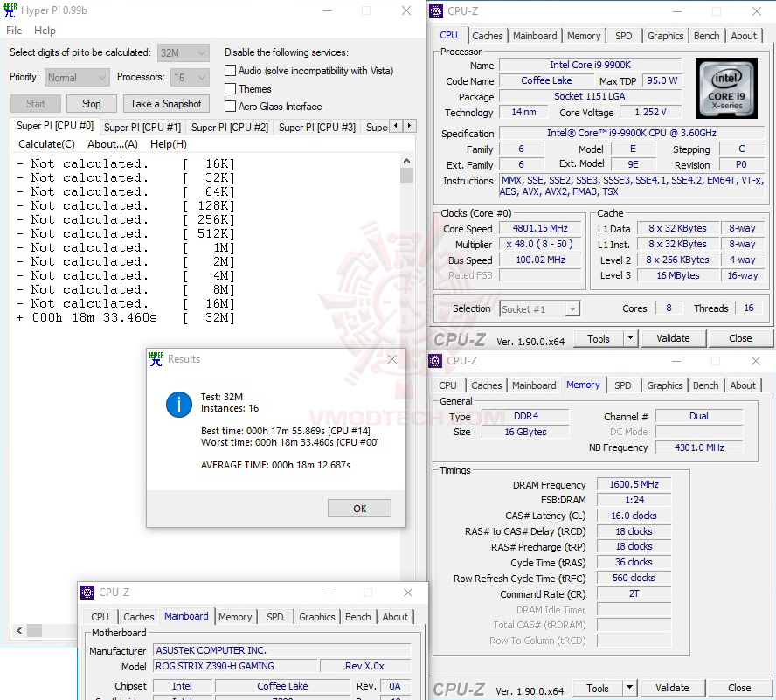Expand the Tools dropdown arrow in the CPU window
The height and width of the screenshot is (700, 776).
pos(630,338)
